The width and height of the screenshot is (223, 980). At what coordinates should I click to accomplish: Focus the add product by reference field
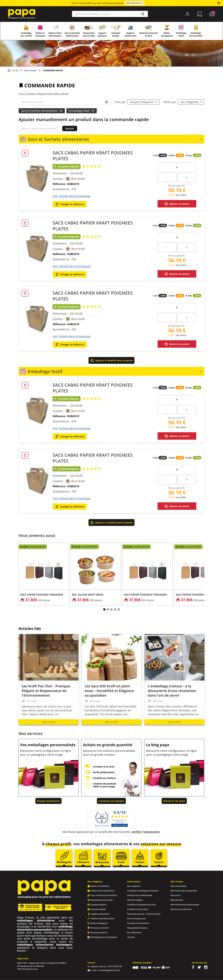pos(39,129)
